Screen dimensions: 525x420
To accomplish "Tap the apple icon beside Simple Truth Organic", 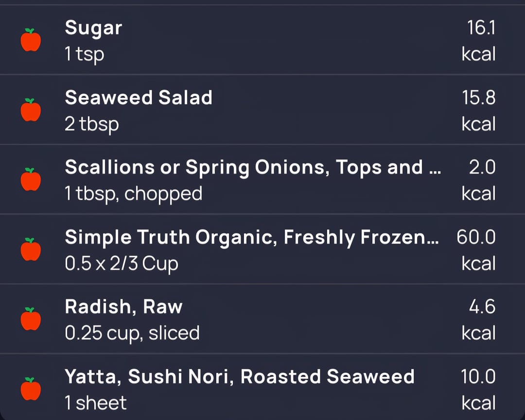I will click(x=31, y=250).
